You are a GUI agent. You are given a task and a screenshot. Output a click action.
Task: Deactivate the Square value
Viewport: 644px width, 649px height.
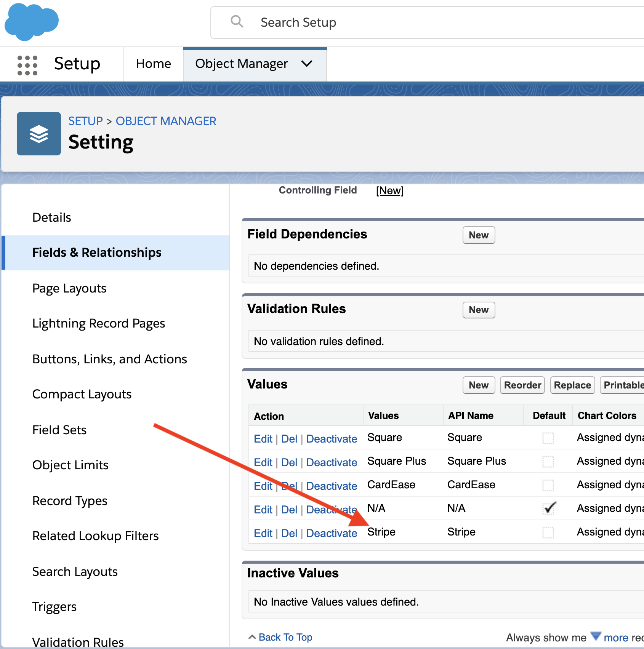332,439
